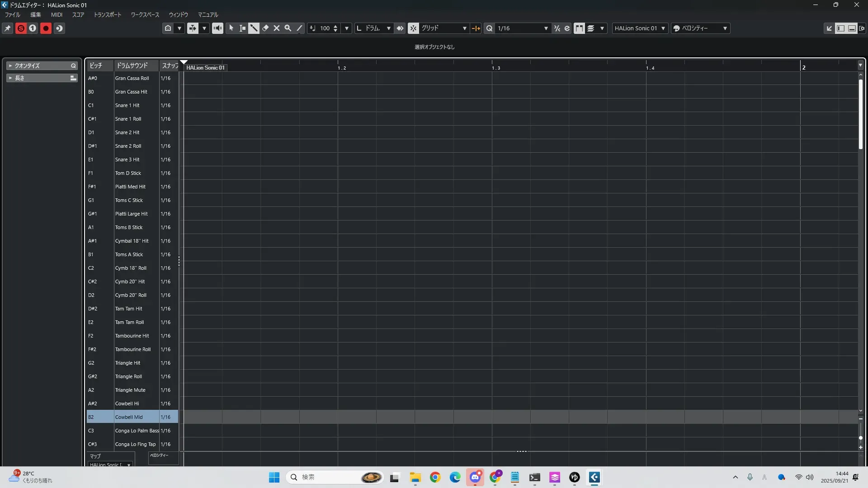Click the ドラムサウンド column header
Viewport: 868px width, 488px height.
pyautogui.click(x=132, y=66)
